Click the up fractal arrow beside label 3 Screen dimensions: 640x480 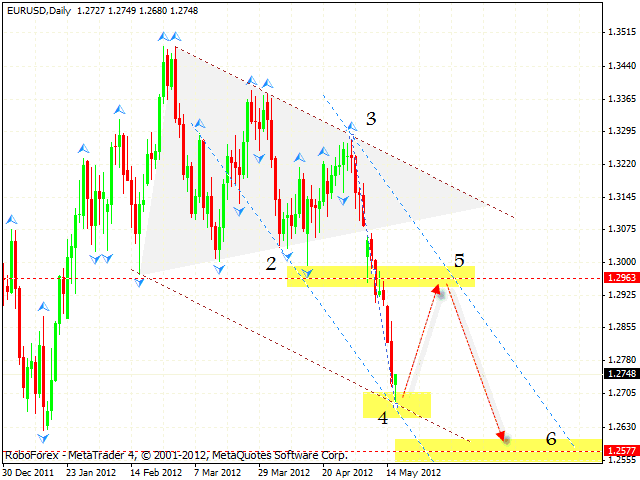pyautogui.click(x=351, y=127)
